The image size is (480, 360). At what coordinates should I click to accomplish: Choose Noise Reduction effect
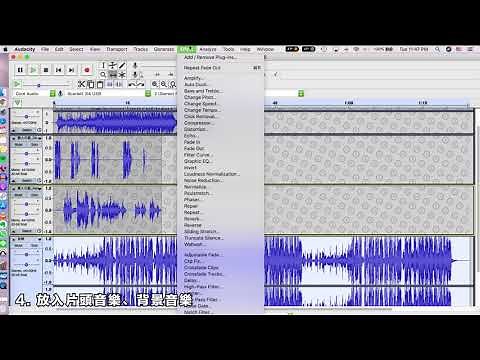point(220,180)
